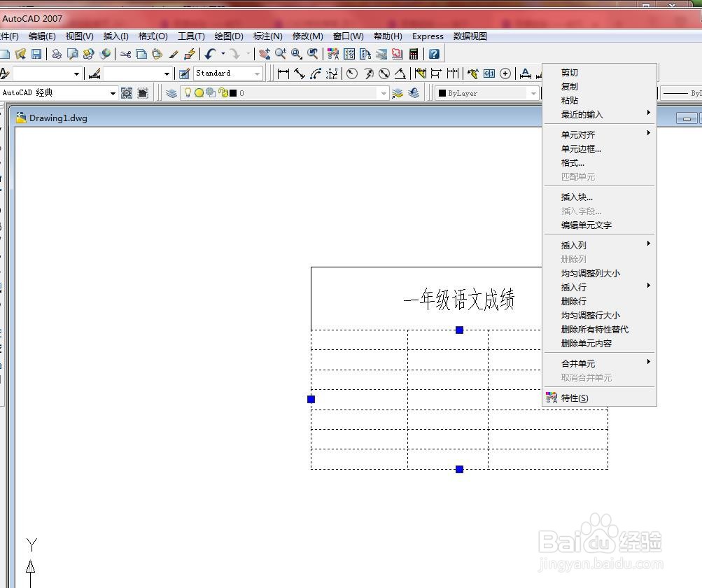Cut selection with scissors icon

coord(125,54)
